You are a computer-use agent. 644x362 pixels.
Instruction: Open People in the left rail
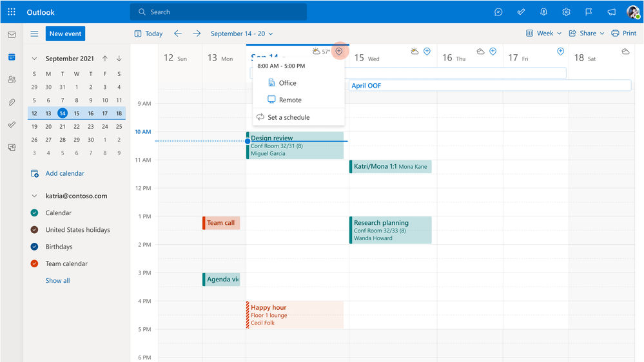click(x=12, y=80)
